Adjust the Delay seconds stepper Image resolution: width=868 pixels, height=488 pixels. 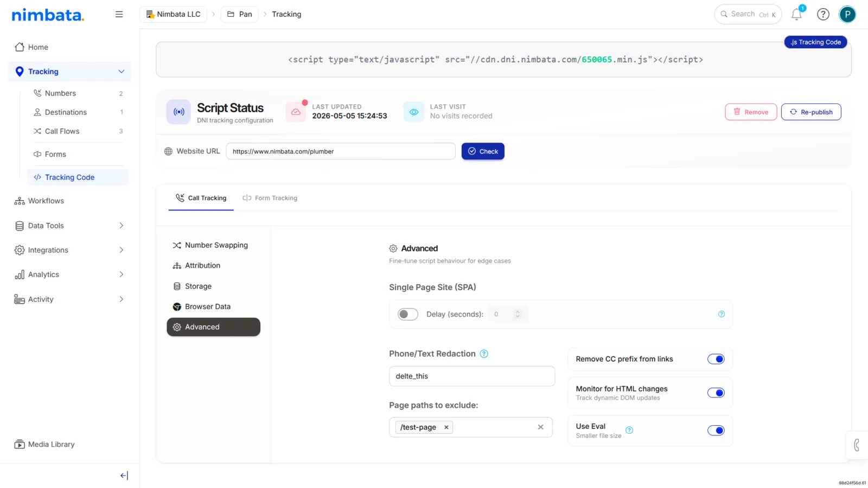click(x=518, y=314)
